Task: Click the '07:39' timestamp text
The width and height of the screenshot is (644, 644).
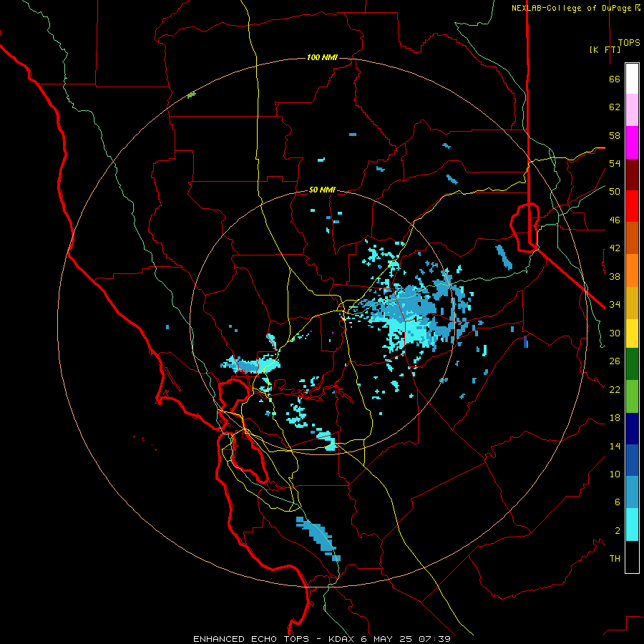Action: click(434, 639)
